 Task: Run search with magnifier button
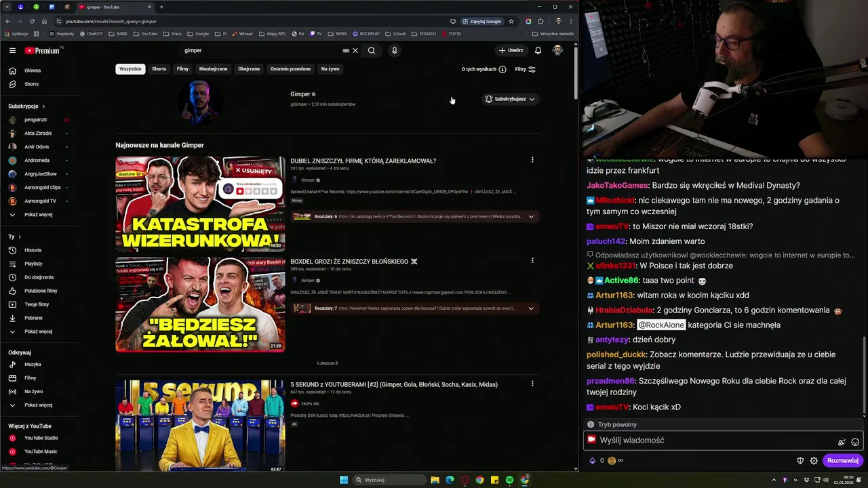pyautogui.click(x=372, y=50)
